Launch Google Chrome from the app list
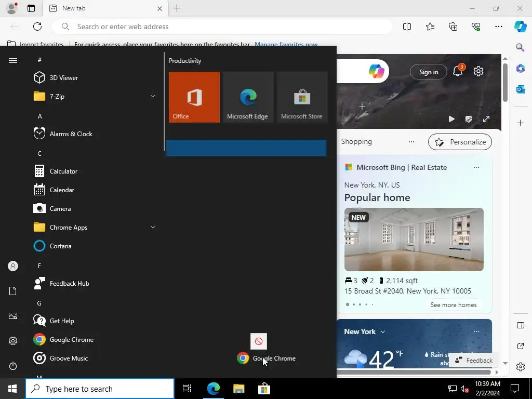The image size is (532, 399). 95,339
